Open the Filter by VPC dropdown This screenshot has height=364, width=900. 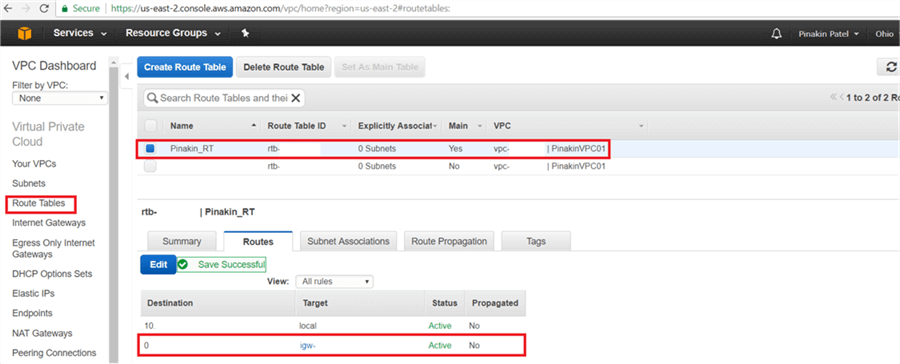tap(60, 98)
